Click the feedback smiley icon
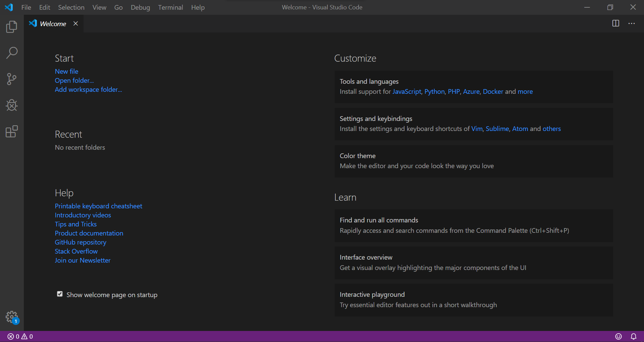 [619, 336]
